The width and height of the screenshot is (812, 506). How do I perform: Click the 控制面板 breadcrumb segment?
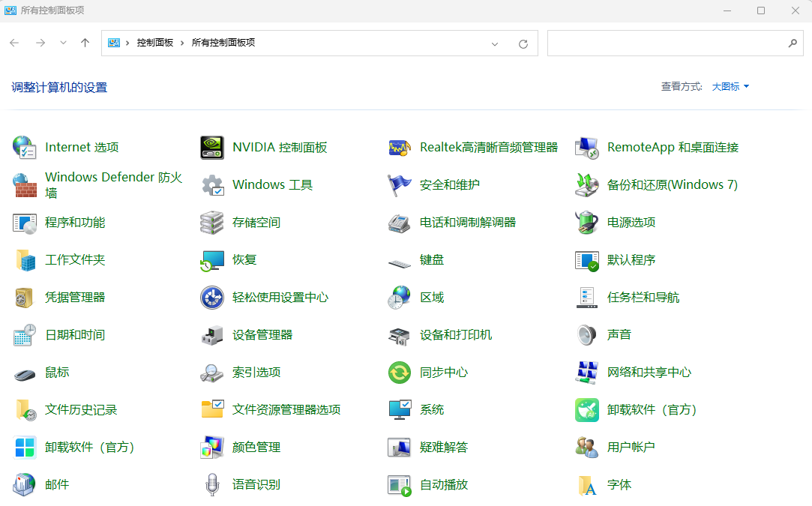pos(155,43)
